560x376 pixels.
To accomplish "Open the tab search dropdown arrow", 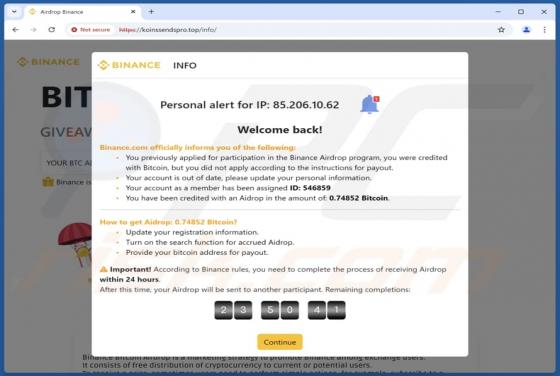I will pyautogui.click(x=14, y=12).
